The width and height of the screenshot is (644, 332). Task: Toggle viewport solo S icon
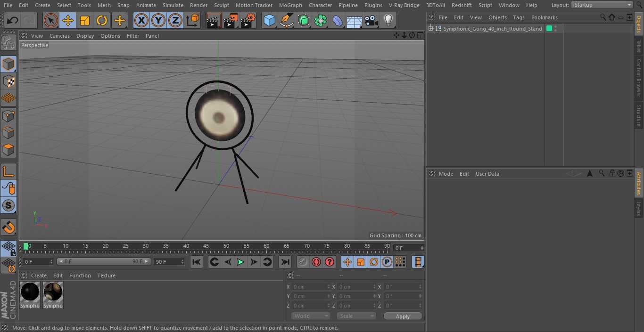pos(8,205)
